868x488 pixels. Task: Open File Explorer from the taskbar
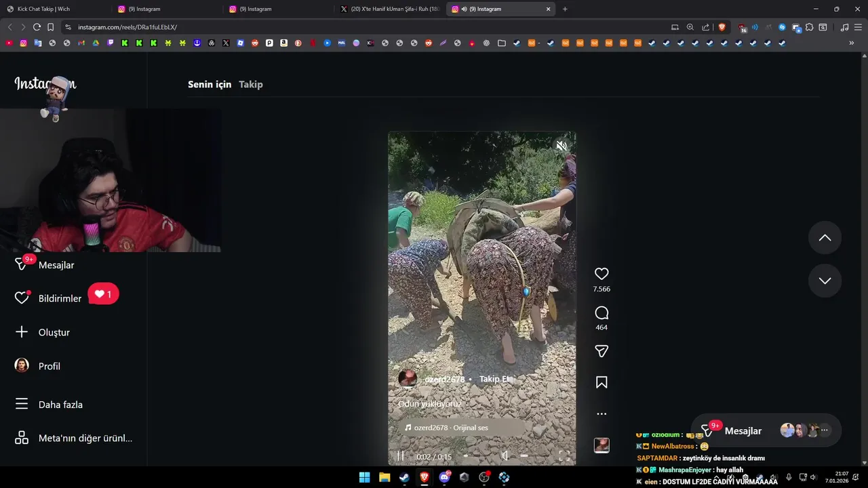(384, 477)
